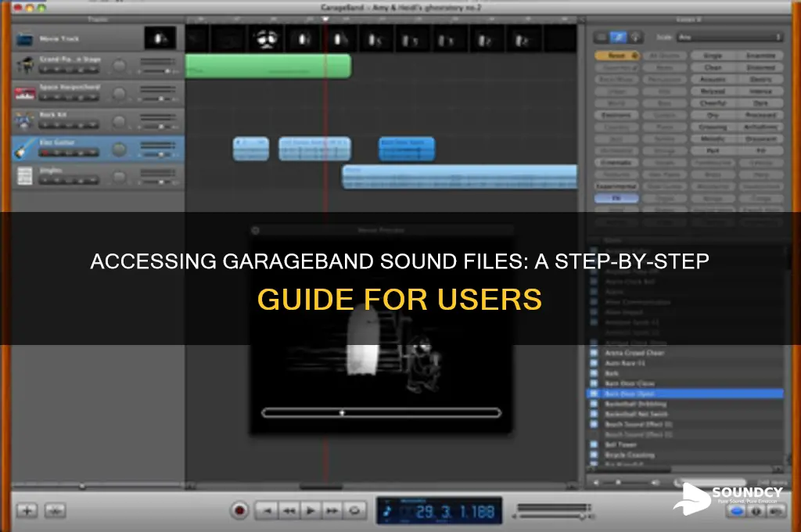801x532 pixels.
Task: Click the fast-forward transport button
Action: [332, 510]
